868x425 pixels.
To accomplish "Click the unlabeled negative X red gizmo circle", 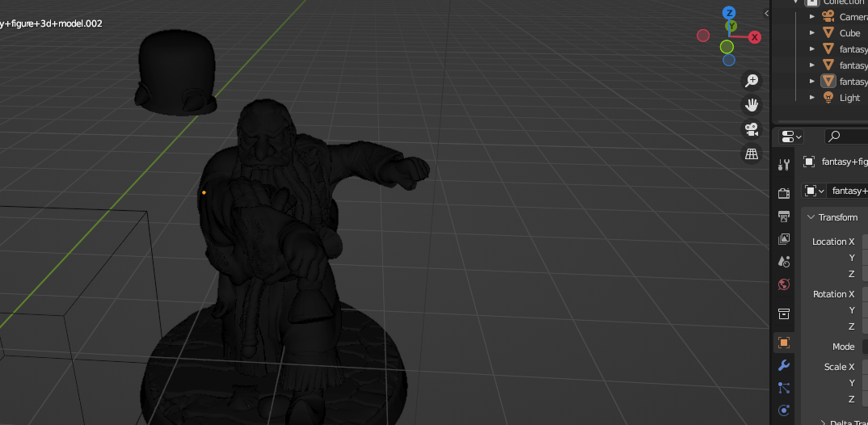I will [703, 36].
